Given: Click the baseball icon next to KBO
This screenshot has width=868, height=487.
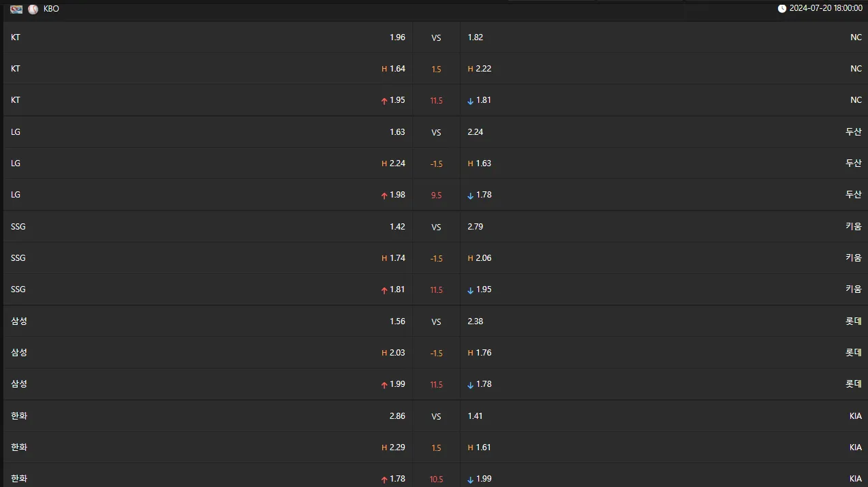Looking at the screenshot, I should pos(33,9).
